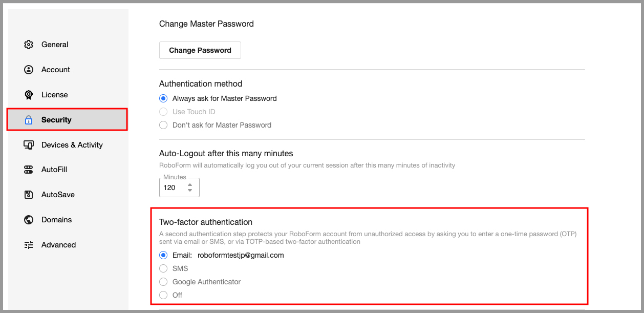
Task: Open the Account person icon
Action: (29, 70)
